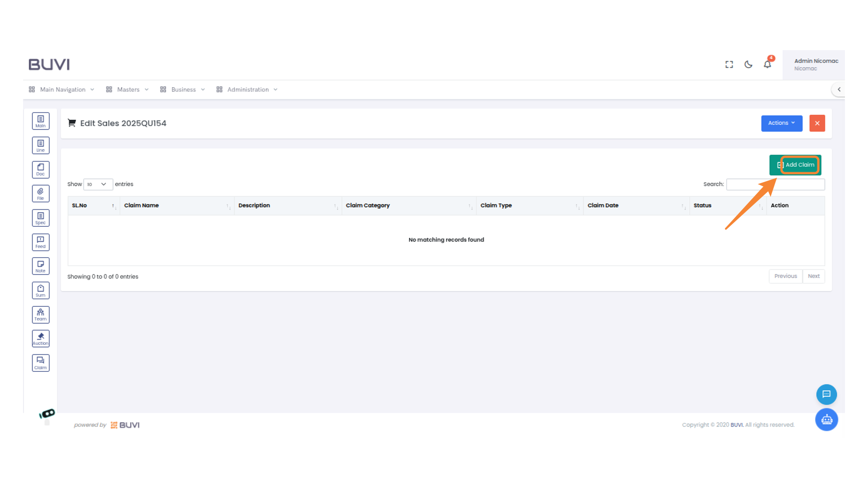The image size is (868, 488).
Task: Open the Auction sidebar icon
Action: coord(41,338)
